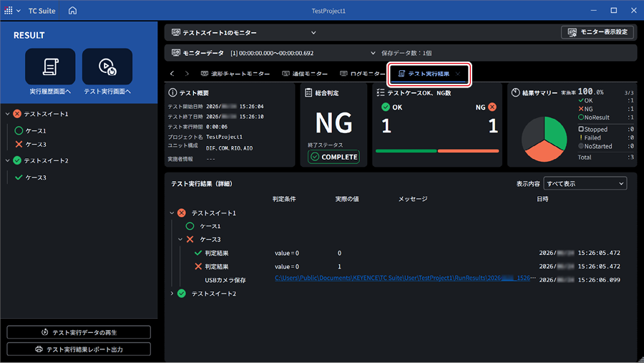Close the テスト実行結果 tab
Screen dimensions: 644x363
[x=457, y=74]
